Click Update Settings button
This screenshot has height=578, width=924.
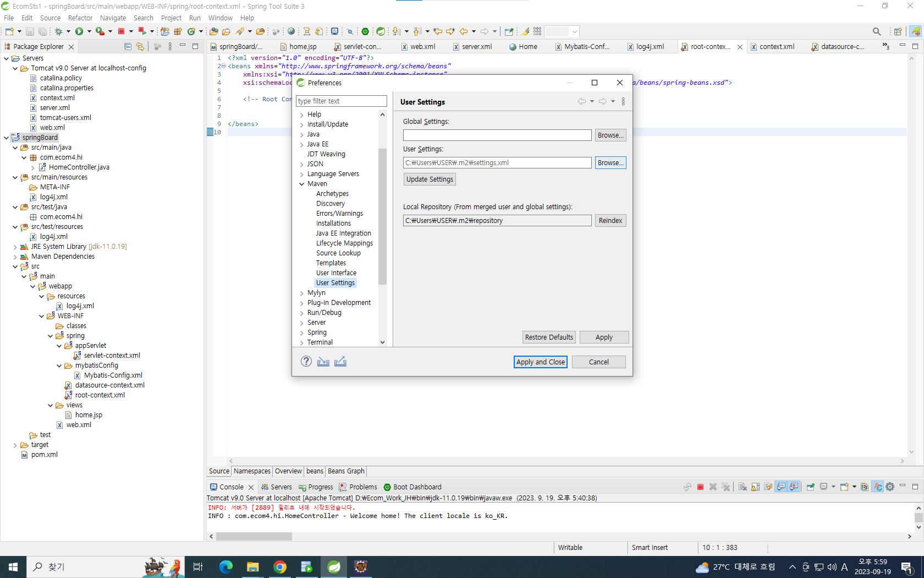[430, 179]
